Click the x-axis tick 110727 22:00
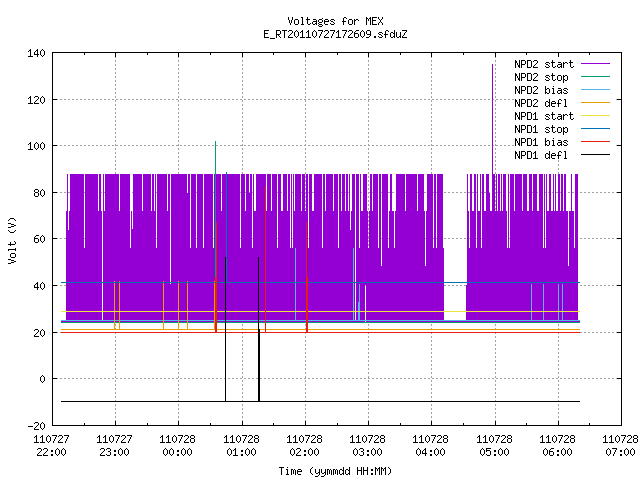Viewport: 640px width, 480px height. 51,446
